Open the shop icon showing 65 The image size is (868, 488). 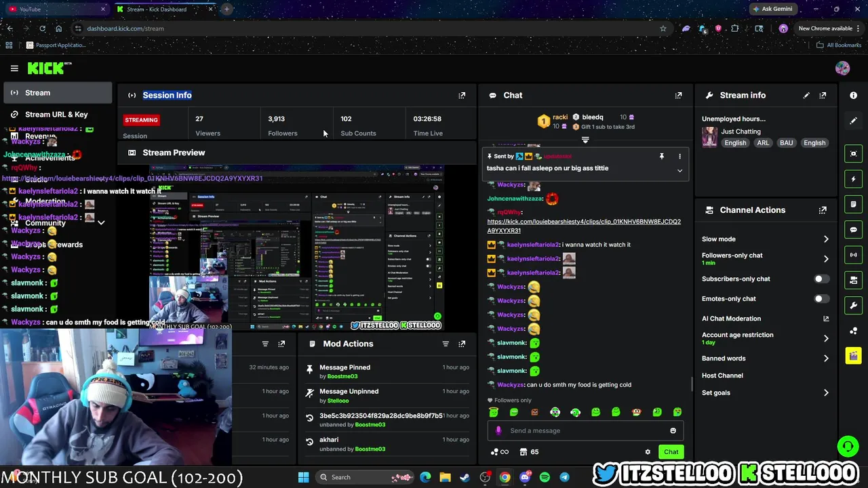(529, 452)
